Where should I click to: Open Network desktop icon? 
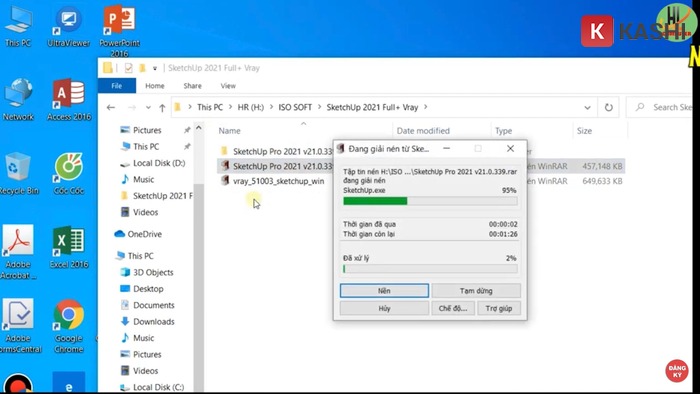18,100
